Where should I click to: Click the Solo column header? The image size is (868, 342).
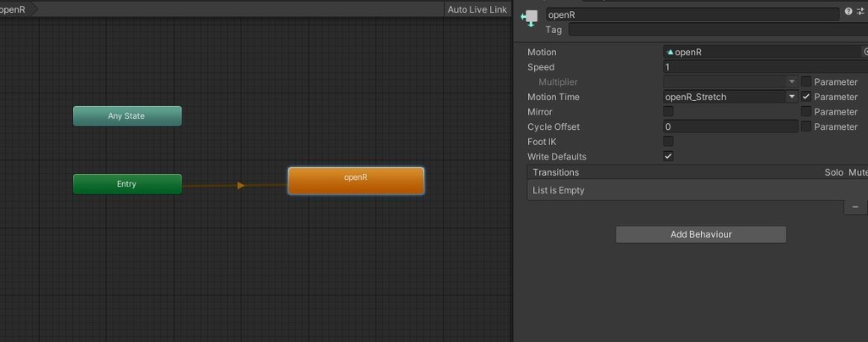click(834, 172)
